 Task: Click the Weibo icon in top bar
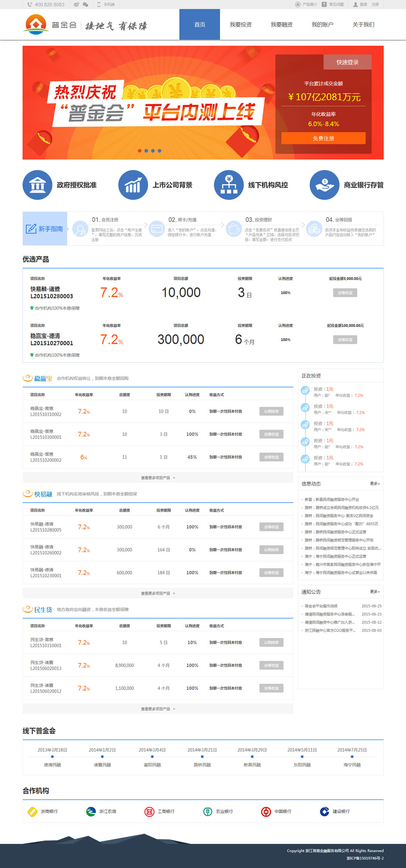(x=76, y=5)
